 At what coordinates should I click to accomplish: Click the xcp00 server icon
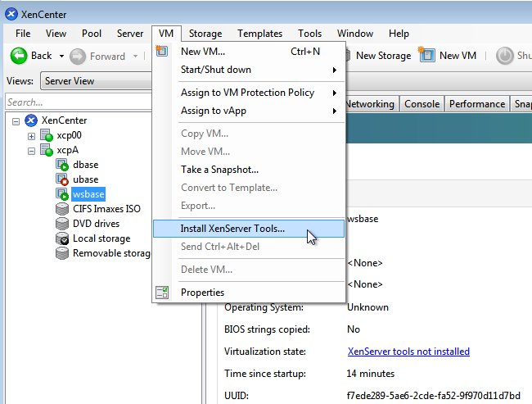point(47,135)
